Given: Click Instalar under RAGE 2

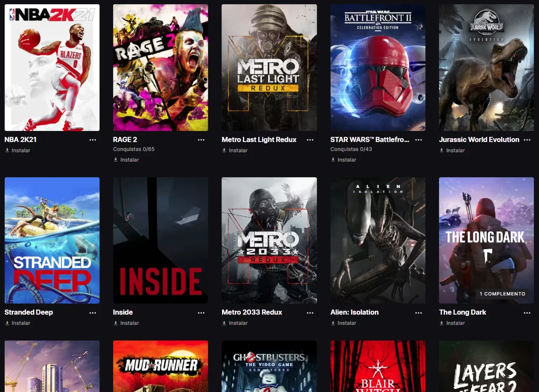Looking at the screenshot, I should (126, 160).
